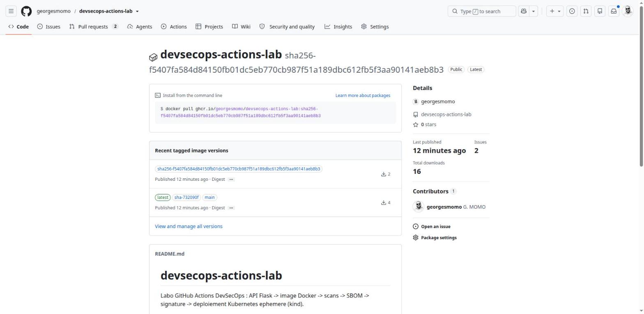Screen dimensions: 644x314
Task: Go to the GitHub homepage logo
Action: [x=26, y=11]
